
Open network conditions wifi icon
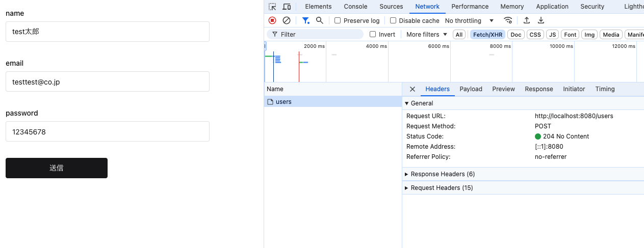click(x=508, y=20)
